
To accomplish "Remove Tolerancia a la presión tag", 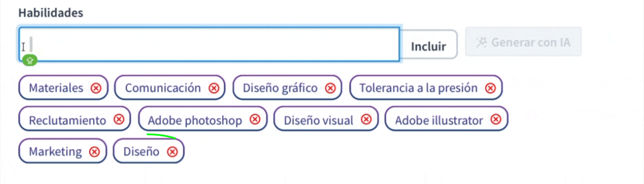I will (490, 88).
